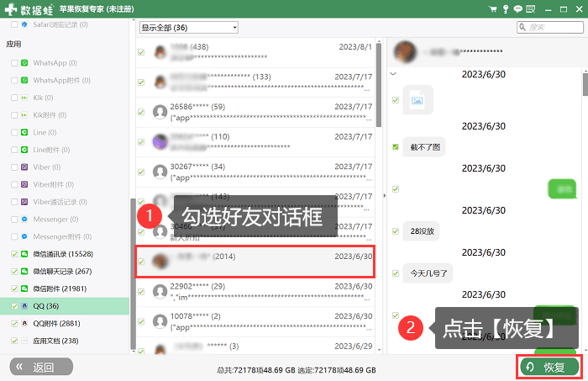588x381 pixels.
Task: Open the image file attachment in chat
Action: [x=417, y=100]
